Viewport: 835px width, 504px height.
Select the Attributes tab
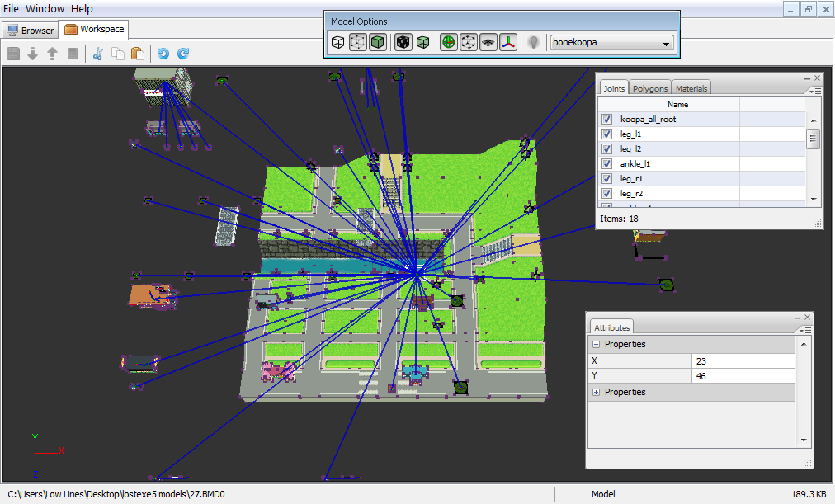click(612, 327)
